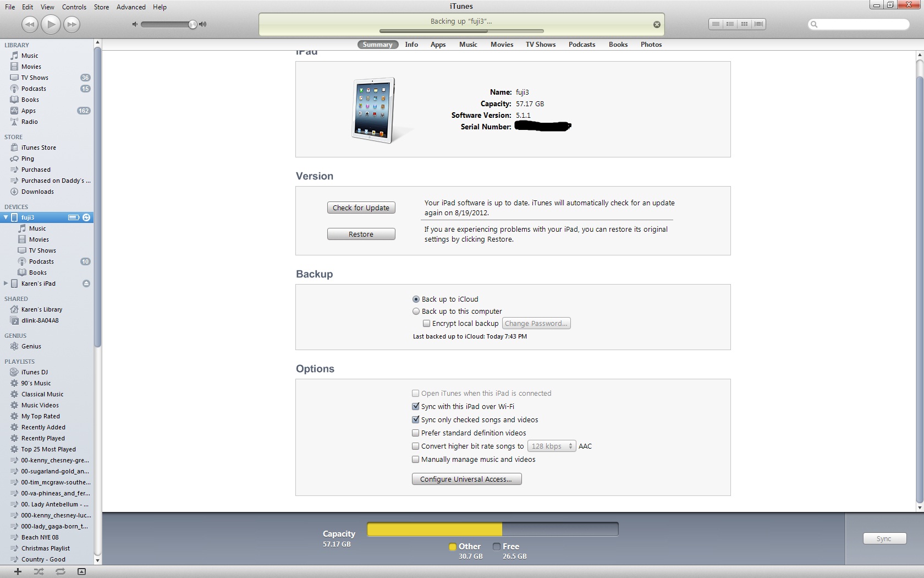Open the Advanced menu
924x578 pixels.
click(x=131, y=7)
